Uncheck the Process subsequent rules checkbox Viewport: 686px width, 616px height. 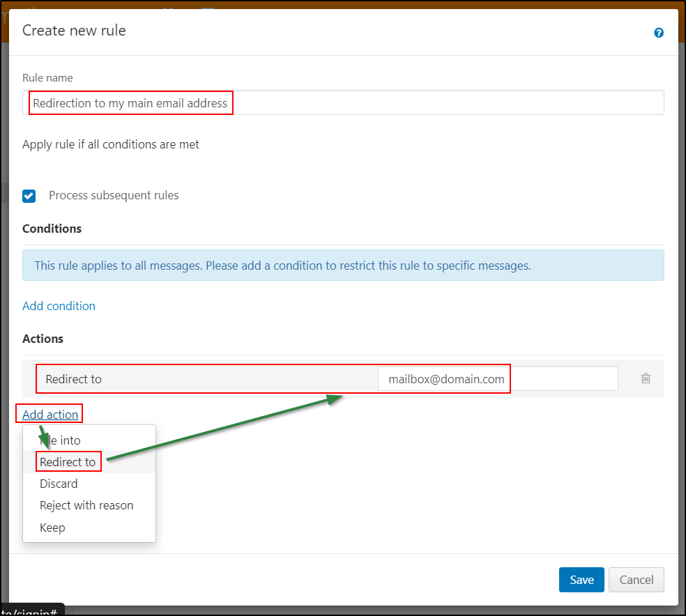click(29, 196)
